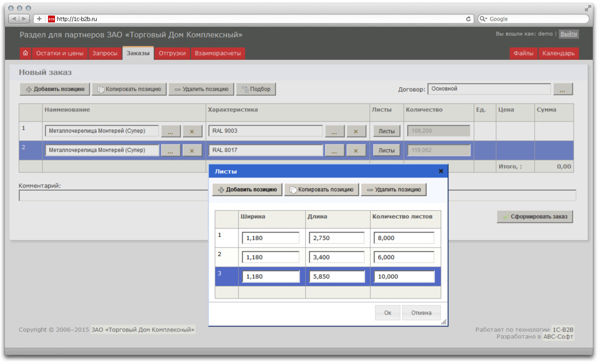Browse product name for row 1
This screenshot has height=364, width=599.
[170, 131]
